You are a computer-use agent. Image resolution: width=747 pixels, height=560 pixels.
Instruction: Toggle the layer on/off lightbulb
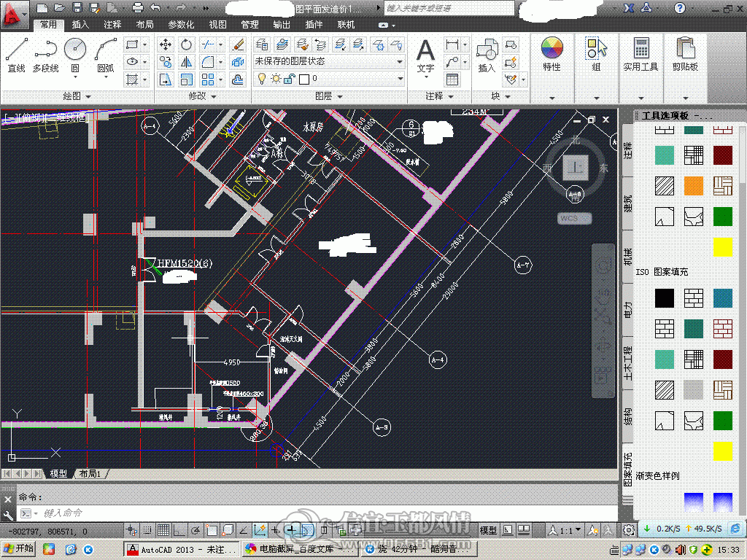pyautogui.click(x=262, y=79)
